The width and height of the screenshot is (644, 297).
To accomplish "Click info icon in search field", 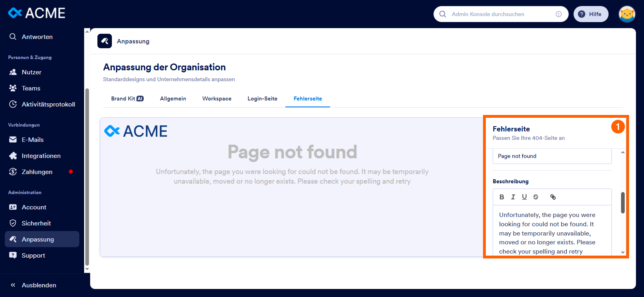I will 559,14.
